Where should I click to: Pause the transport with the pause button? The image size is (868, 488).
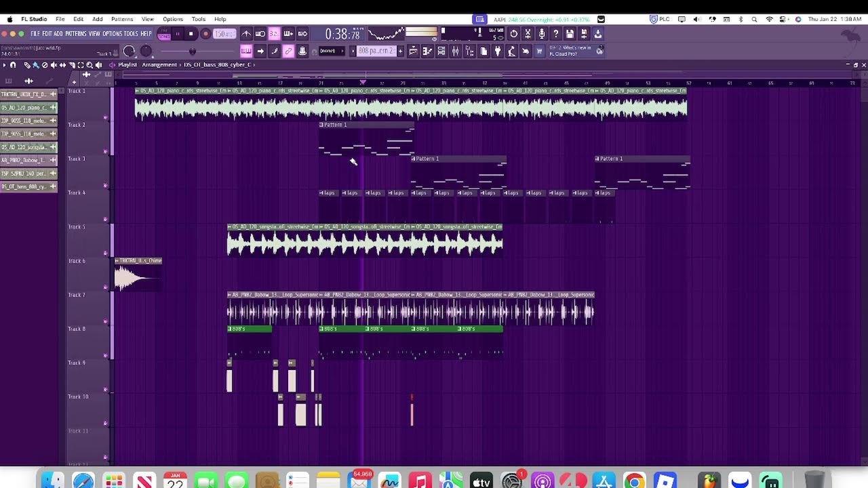pos(178,33)
